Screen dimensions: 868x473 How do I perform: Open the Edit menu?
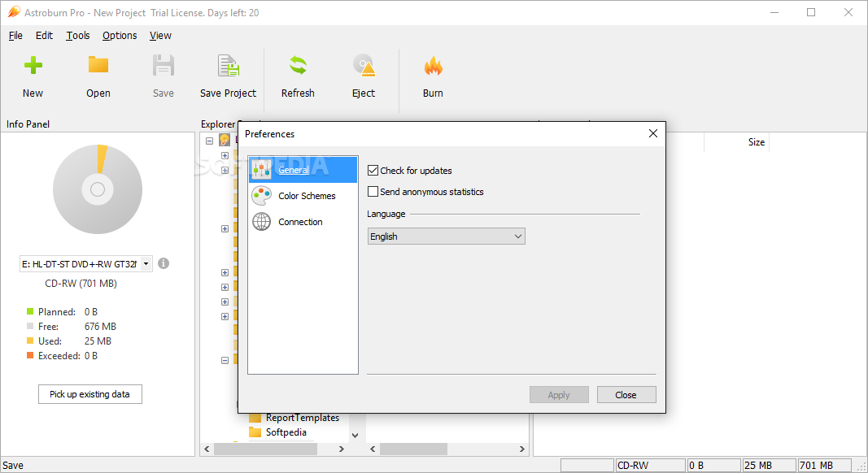(x=44, y=36)
